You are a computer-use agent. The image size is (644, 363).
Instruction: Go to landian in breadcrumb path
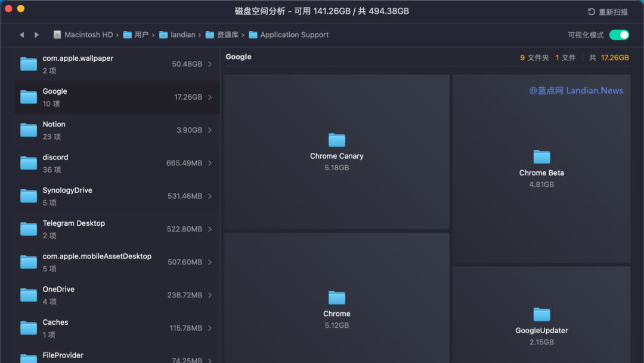[183, 35]
